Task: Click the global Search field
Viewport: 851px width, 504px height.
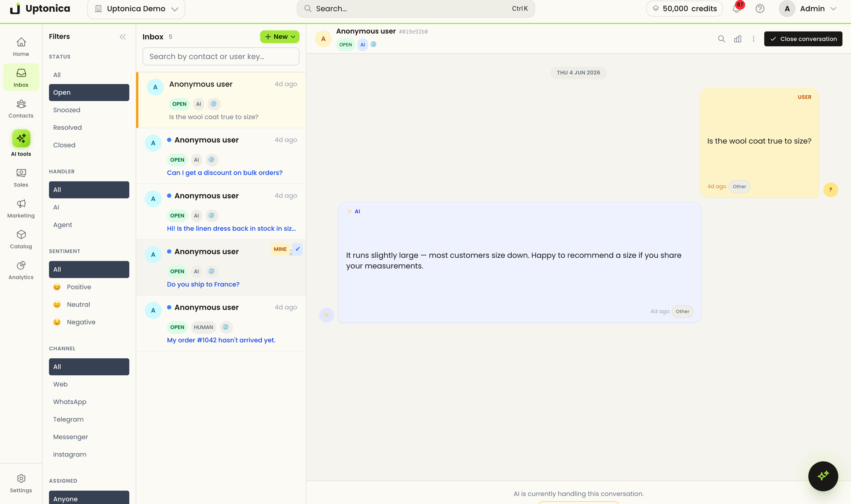Action: pos(416,9)
